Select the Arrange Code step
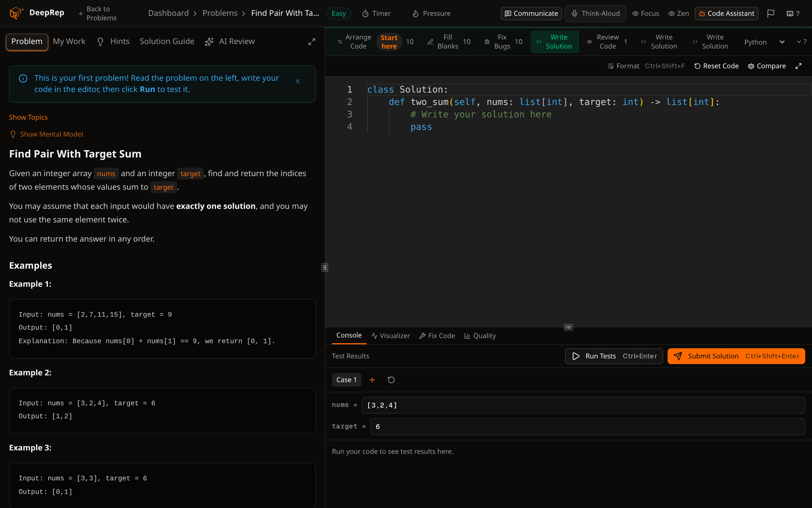This screenshot has width=812, height=508. pyautogui.click(x=355, y=42)
